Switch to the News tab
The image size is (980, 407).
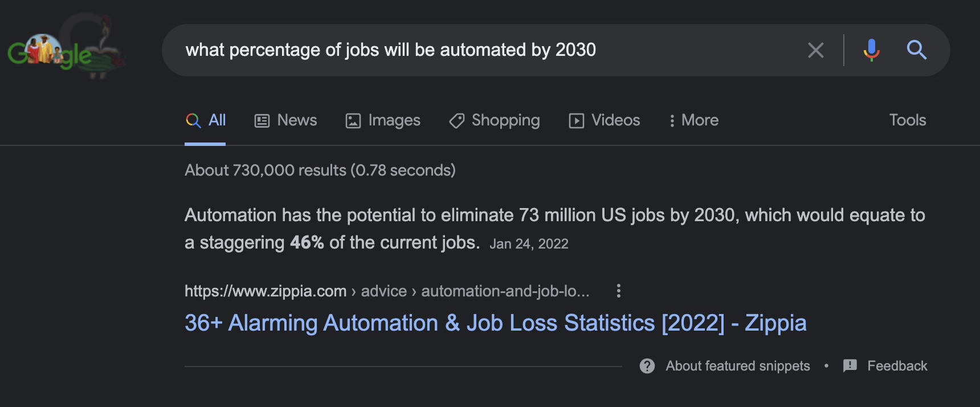click(285, 120)
